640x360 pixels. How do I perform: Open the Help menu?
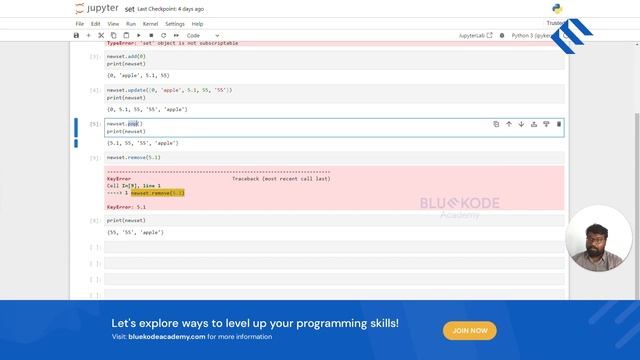pyautogui.click(x=197, y=24)
